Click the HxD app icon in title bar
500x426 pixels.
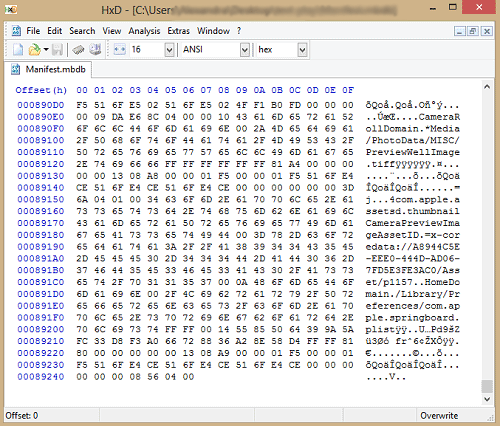click(x=11, y=9)
